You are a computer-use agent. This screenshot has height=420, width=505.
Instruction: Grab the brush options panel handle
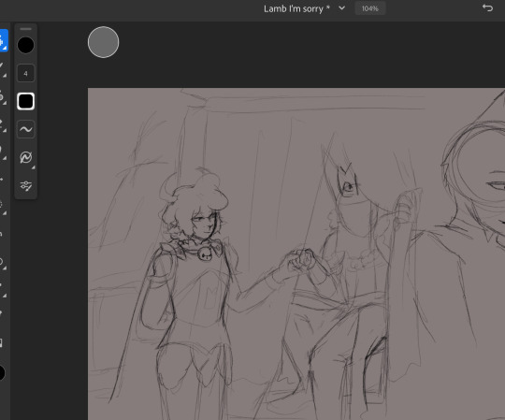click(26, 29)
